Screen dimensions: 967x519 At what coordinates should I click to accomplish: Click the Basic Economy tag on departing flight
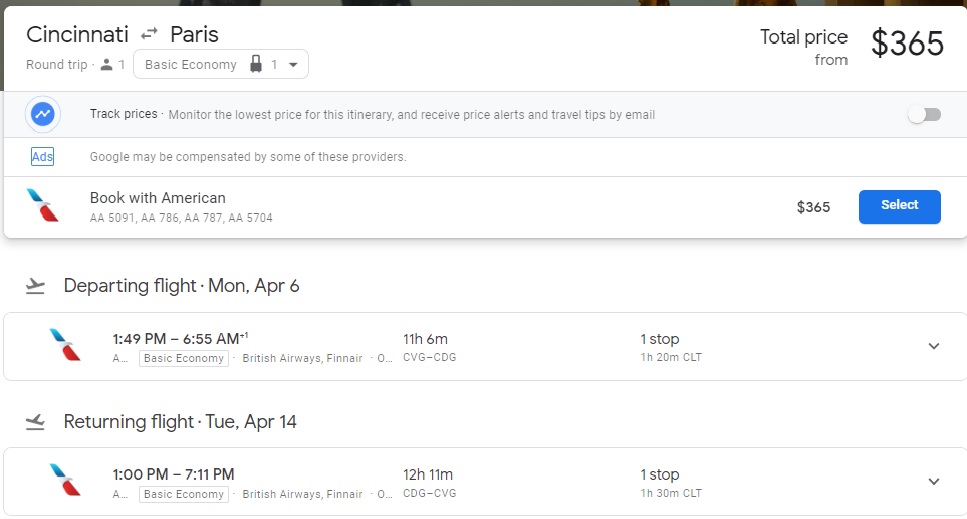tap(184, 358)
